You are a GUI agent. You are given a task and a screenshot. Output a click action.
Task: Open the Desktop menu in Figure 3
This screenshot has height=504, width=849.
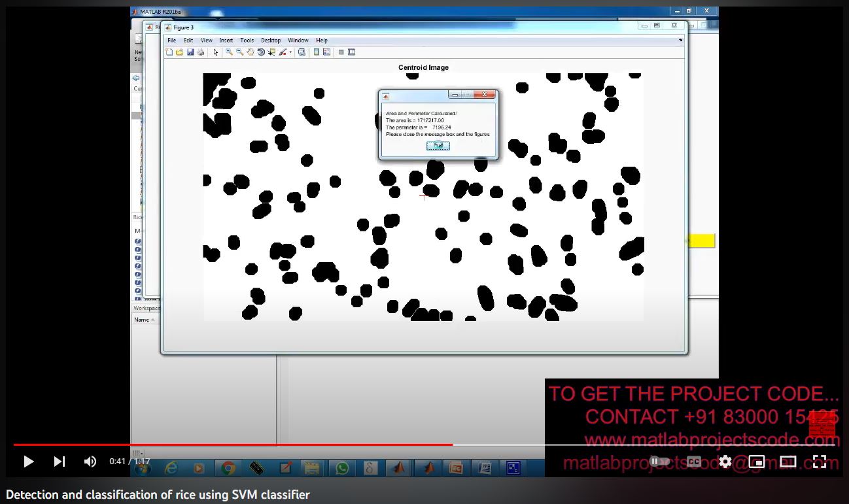coord(271,41)
